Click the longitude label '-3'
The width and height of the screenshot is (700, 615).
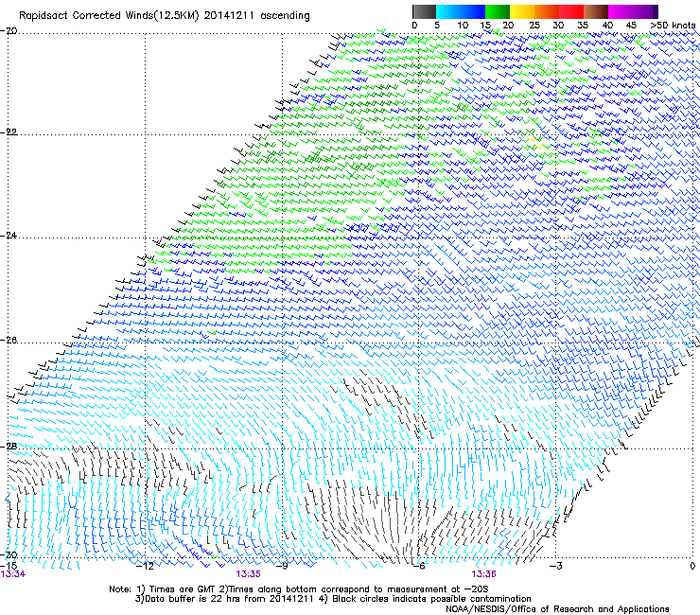[555, 566]
